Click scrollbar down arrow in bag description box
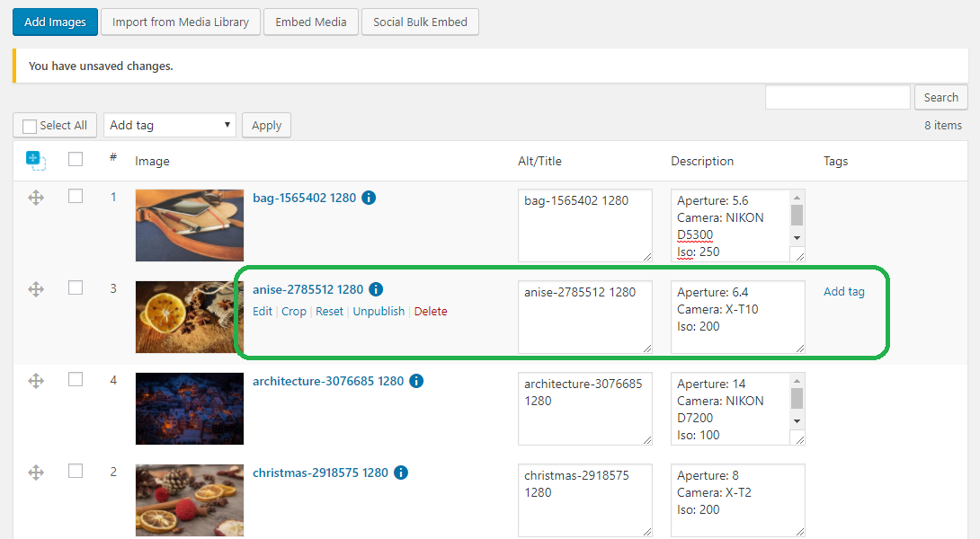This screenshot has width=980, height=539. 797,238
